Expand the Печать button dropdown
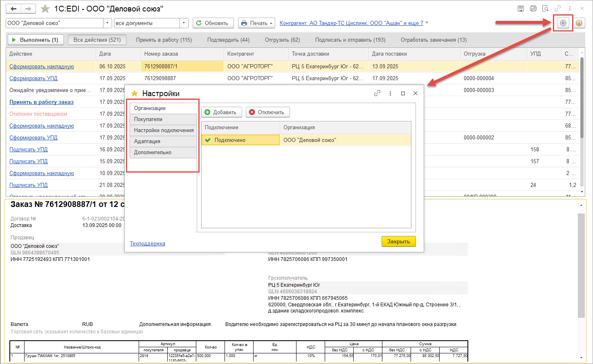The height and width of the screenshot is (364, 593). coord(271,23)
